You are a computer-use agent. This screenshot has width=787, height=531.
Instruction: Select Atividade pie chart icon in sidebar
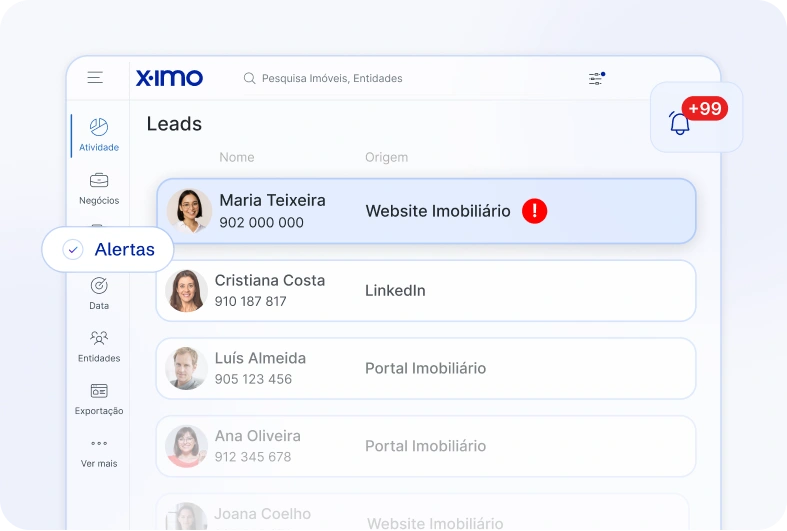(99, 127)
